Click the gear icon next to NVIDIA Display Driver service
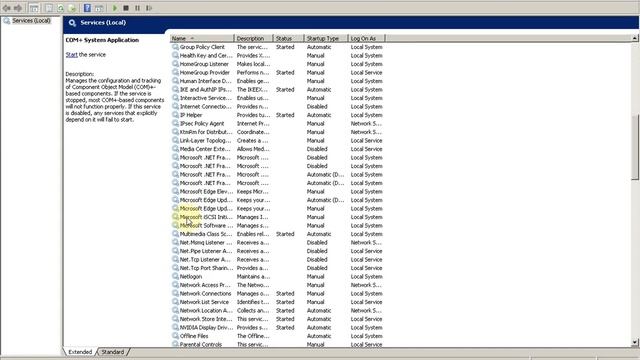Image resolution: width=640 pixels, height=360 pixels. point(175,327)
